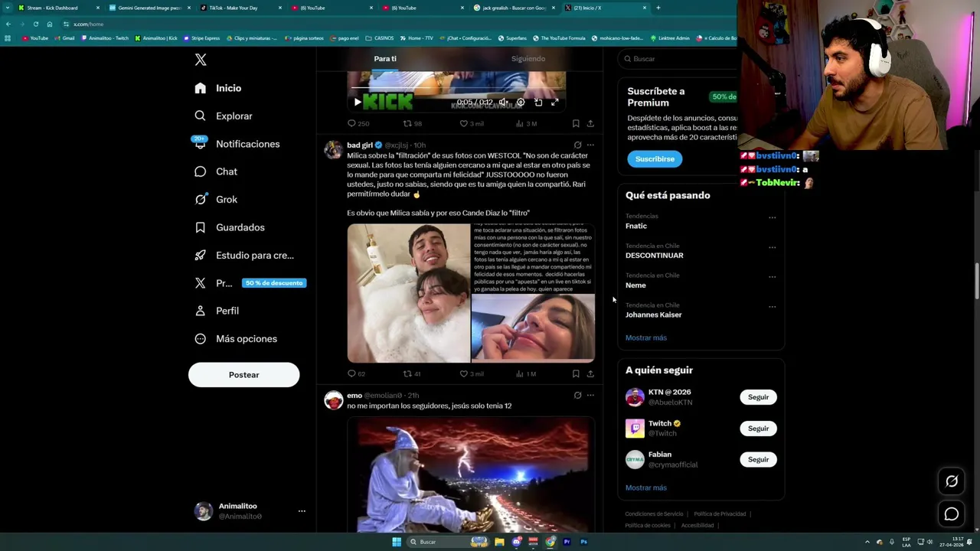Like the video post with 3 mil likes
980x551 pixels.
(471, 123)
